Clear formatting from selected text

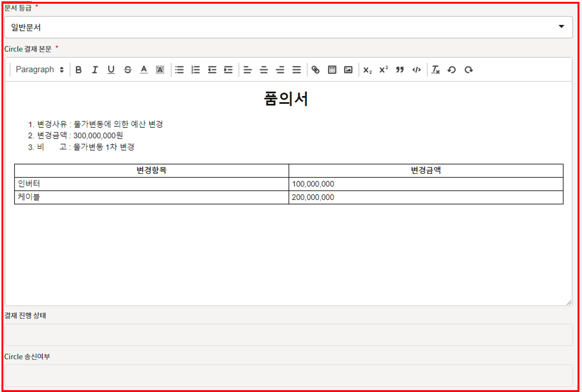click(436, 70)
